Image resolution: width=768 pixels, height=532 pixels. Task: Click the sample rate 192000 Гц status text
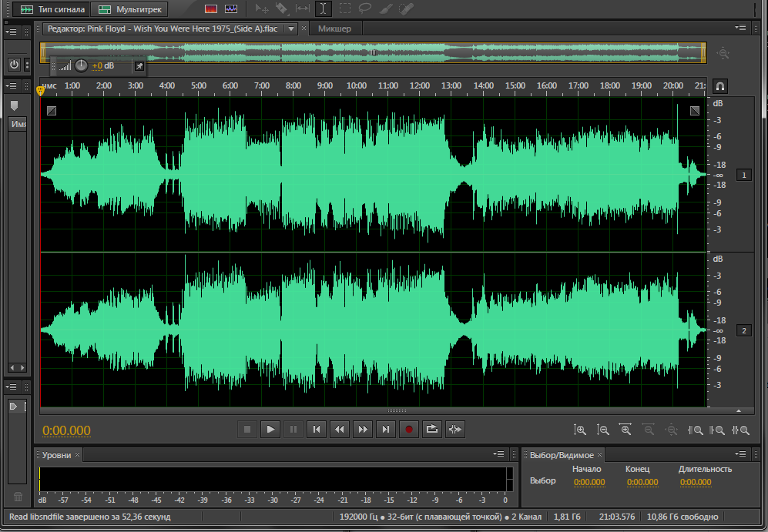tap(358, 517)
